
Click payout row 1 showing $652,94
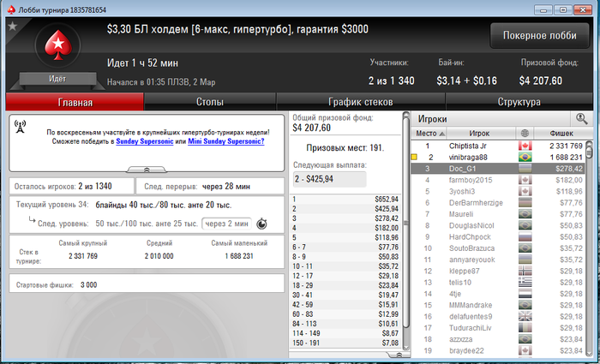pyautogui.click(x=345, y=200)
